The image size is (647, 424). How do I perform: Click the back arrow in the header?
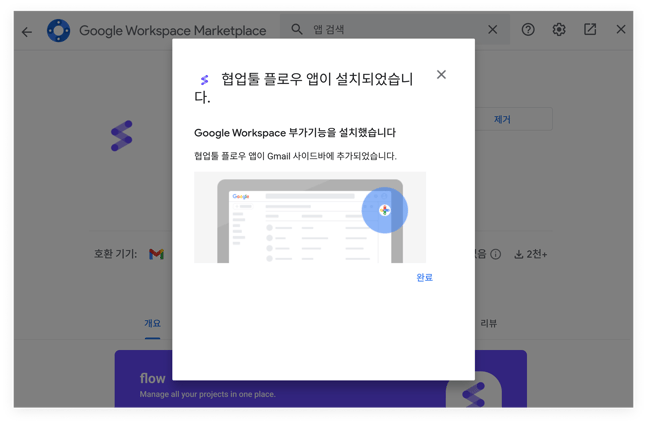27,31
